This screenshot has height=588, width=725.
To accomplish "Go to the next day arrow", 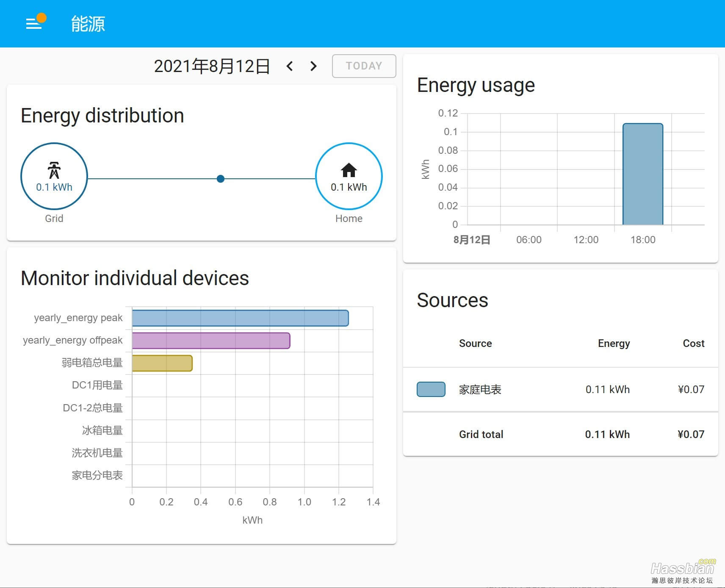I will click(x=313, y=66).
